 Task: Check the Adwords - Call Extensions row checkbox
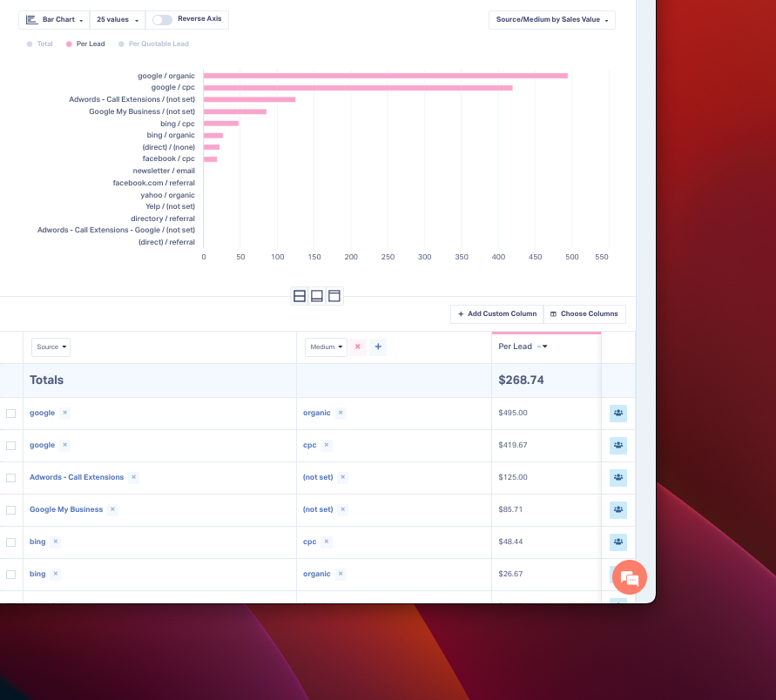[x=11, y=478]
